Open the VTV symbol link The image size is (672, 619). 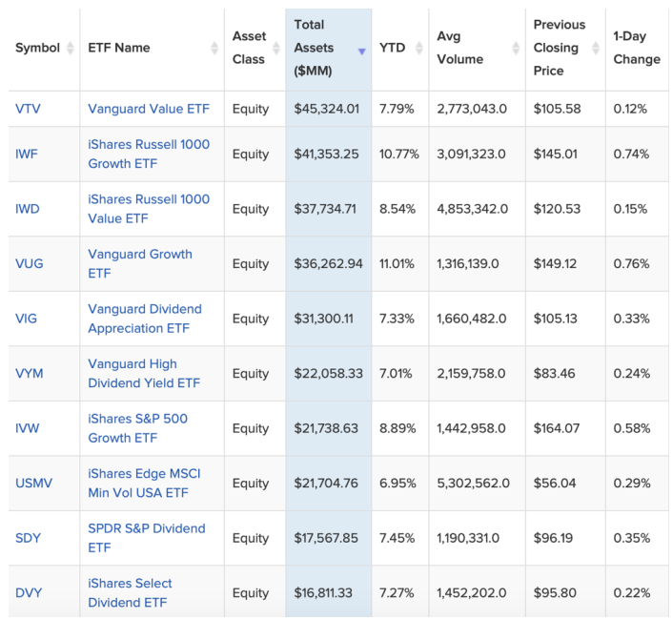tap(28, 109)
